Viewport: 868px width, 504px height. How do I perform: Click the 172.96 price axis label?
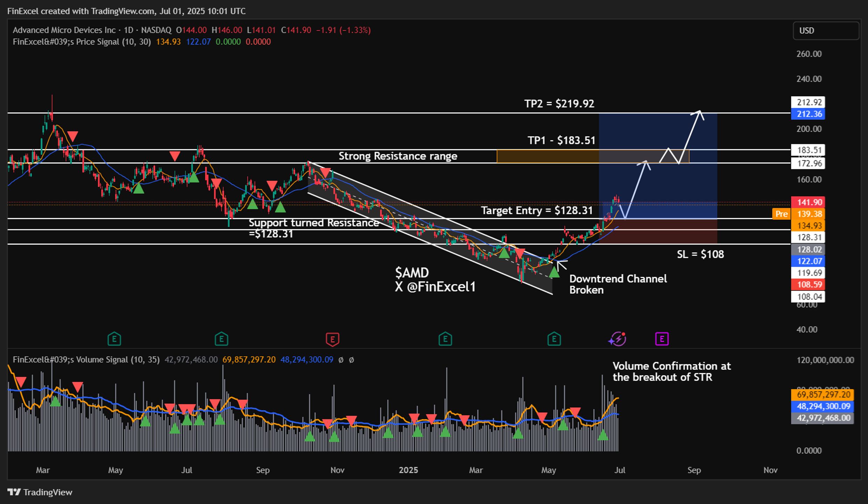[808, 163]
